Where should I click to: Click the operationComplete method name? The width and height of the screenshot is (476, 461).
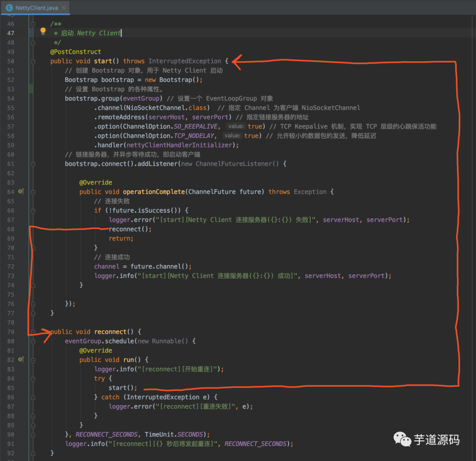[x=154, y=192]
